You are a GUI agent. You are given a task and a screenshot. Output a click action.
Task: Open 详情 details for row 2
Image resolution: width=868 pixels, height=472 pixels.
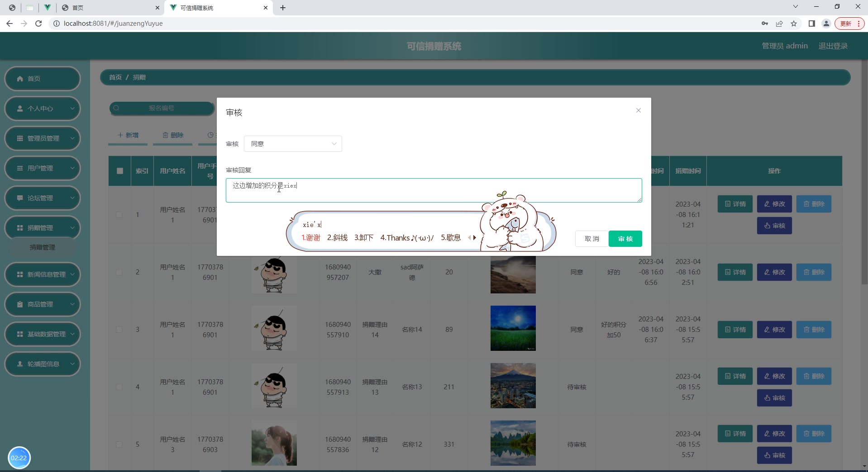click(x=735, y=272)
